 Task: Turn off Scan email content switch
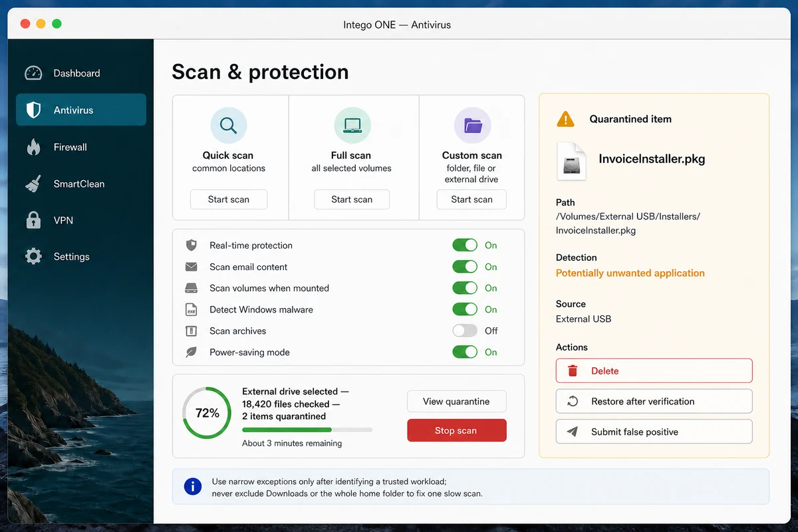(x=465, y=267)
